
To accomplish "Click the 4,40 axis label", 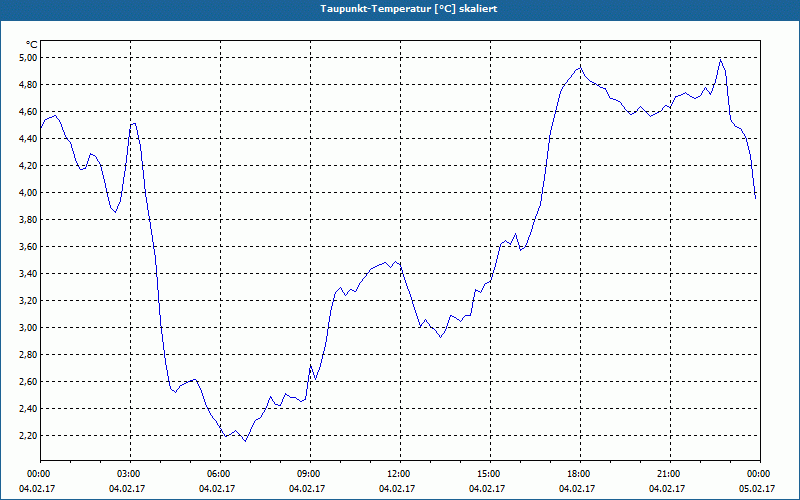I will (x=28, y=139).
